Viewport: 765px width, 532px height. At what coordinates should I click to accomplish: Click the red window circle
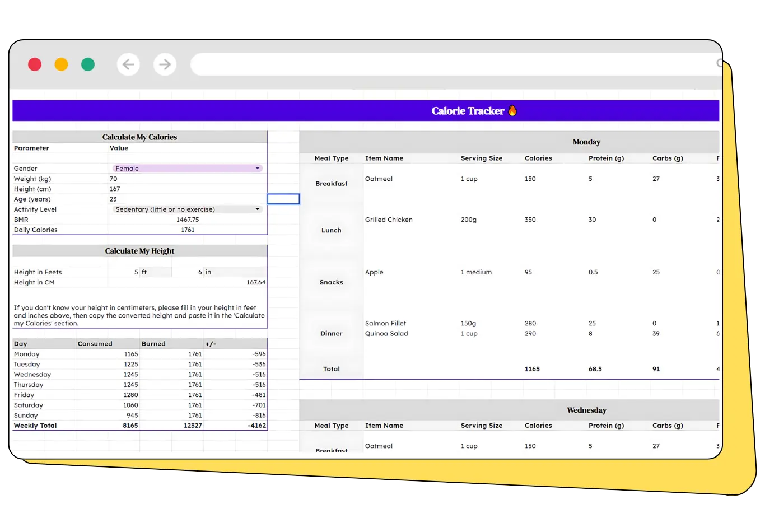(35, 64)
